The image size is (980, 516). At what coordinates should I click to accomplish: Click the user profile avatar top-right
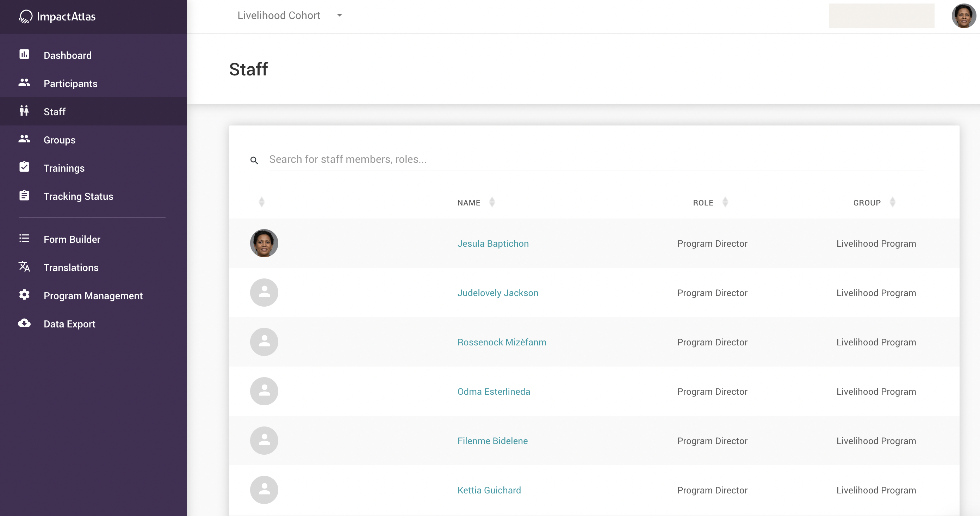pos(963,16)
